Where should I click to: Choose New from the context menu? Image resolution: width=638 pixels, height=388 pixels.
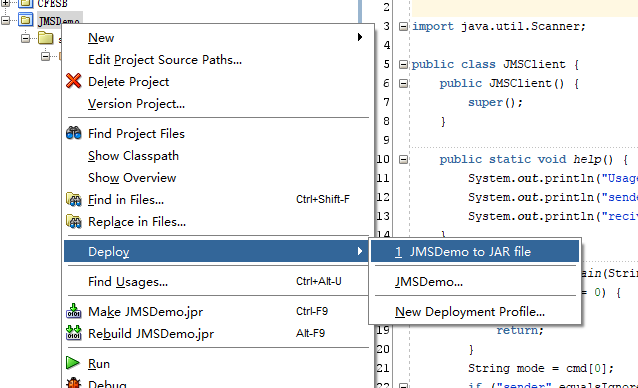[219, 37]
